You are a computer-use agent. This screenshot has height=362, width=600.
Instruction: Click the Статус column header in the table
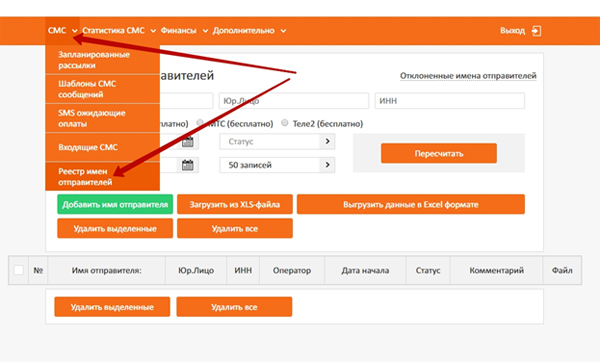pos(428,271)
